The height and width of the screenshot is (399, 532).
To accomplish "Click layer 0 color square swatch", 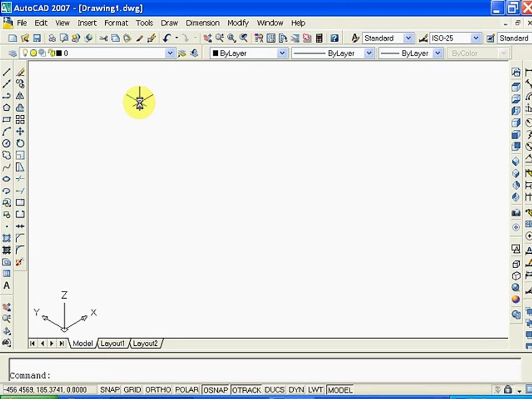I will pyautogui.click(x=59, y=53).
